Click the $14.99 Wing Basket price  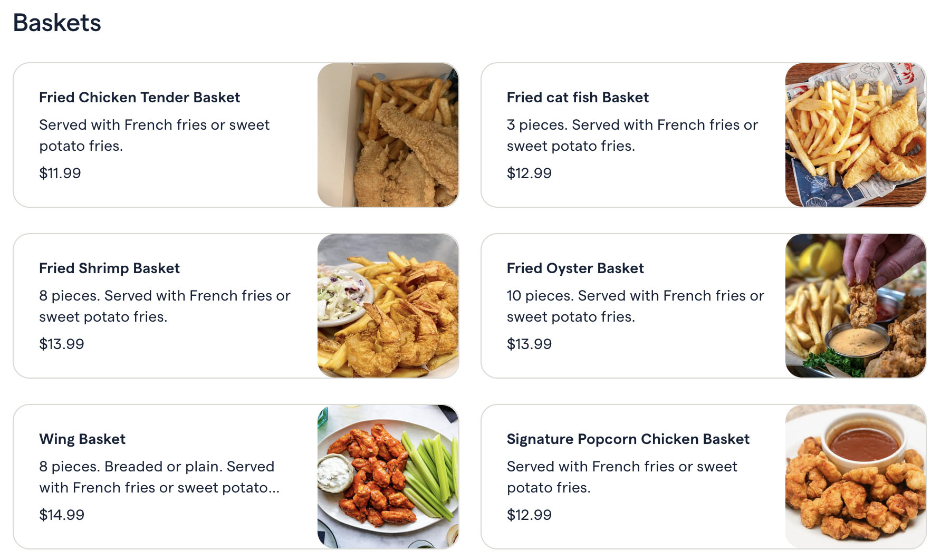(62, 515)
